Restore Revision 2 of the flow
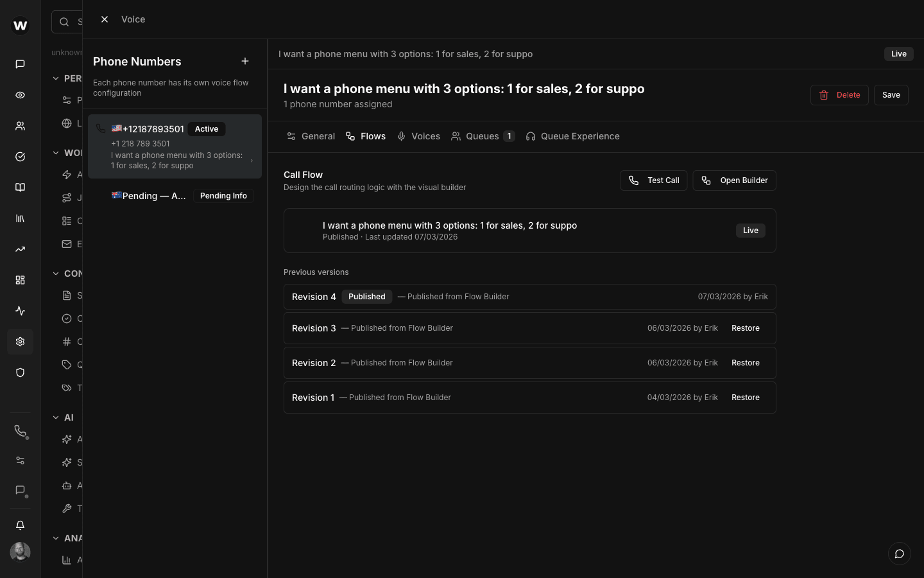The image size is (924, 578). pyautogui.click(x=745, y=362)
